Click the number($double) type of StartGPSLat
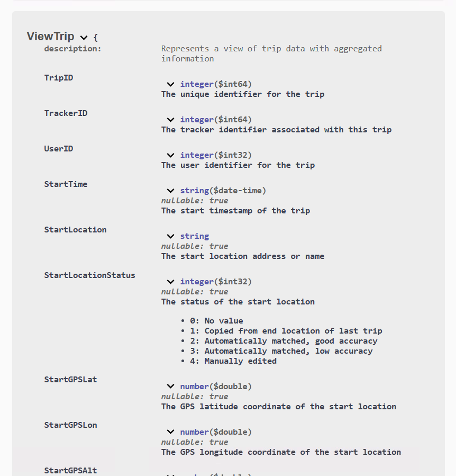456x476 pixels. (216, 387)
